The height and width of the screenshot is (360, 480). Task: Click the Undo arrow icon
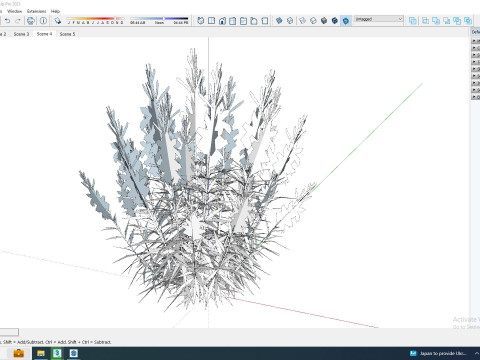[x=7, y=21]
